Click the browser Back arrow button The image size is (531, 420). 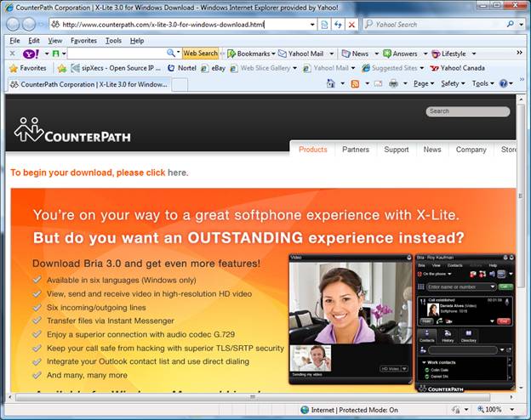13,25
